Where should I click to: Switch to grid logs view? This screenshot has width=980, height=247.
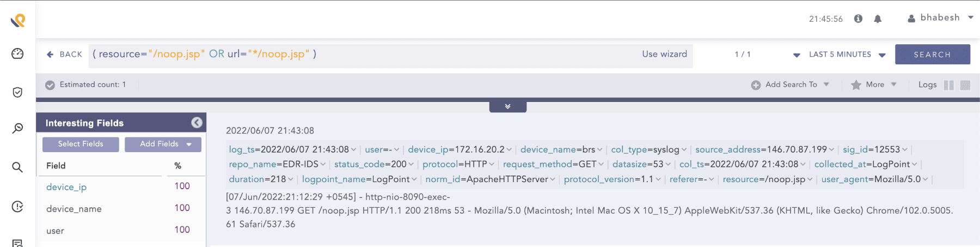coord(965,85)
